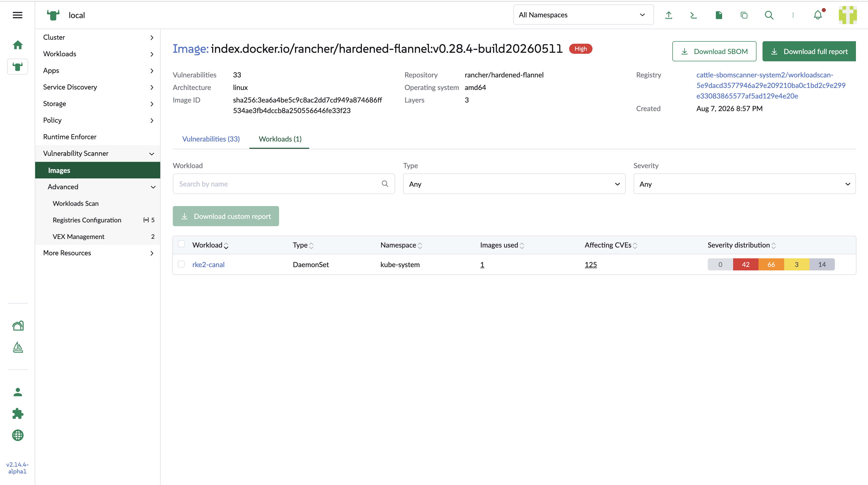
Task: Focus the Search by name input
Action: pos(284,184)
